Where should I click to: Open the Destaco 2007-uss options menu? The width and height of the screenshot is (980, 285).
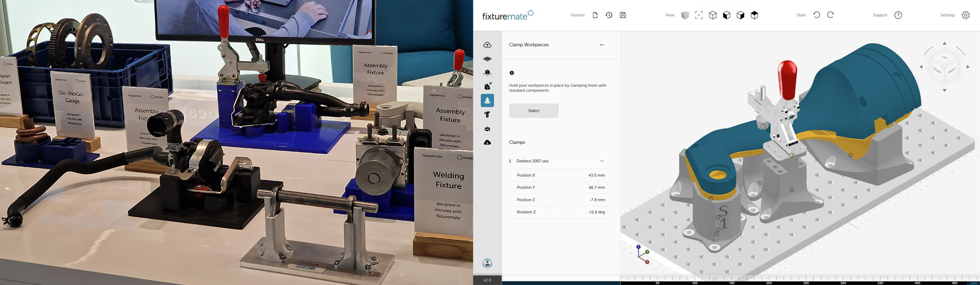[602, 161]
